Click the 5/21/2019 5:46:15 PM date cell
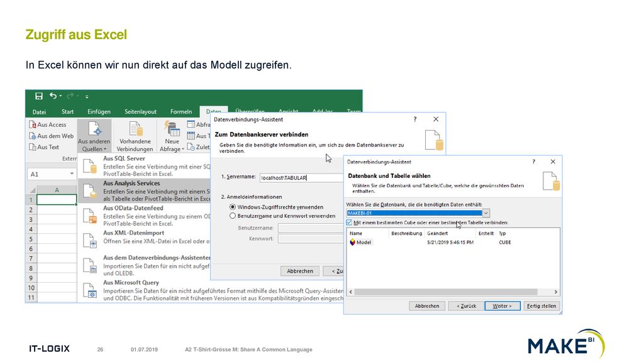The image size is (644, 362). tap(450, 242)
